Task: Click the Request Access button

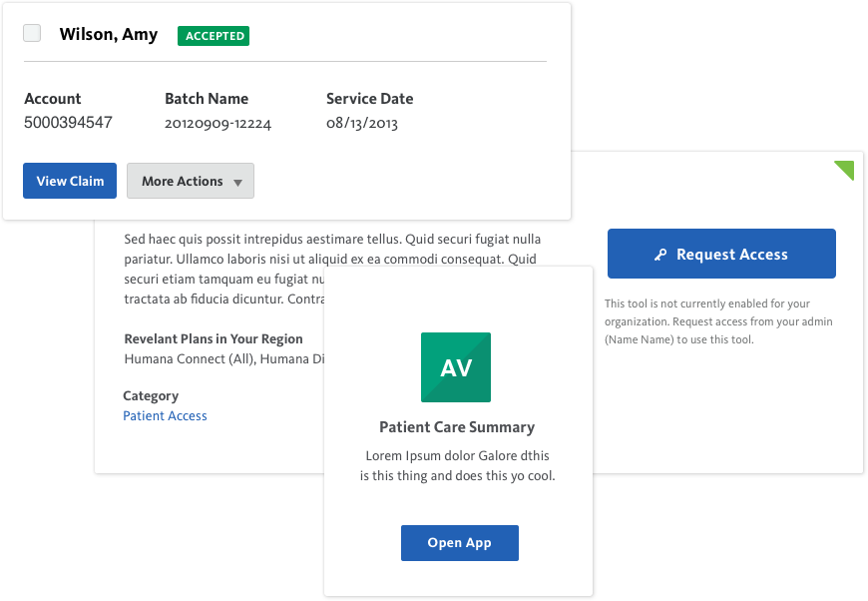Action: 721,254
